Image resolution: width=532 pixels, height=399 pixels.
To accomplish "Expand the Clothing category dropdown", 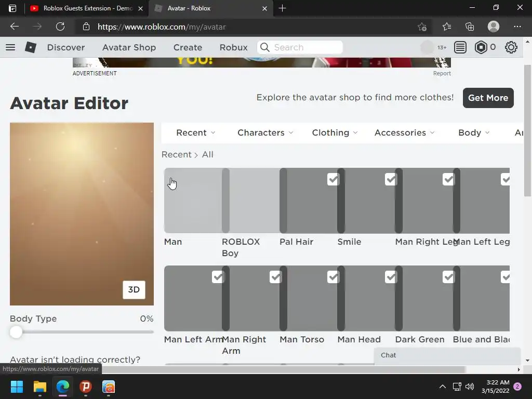I will pyautogui.click(x=335, y=132).
